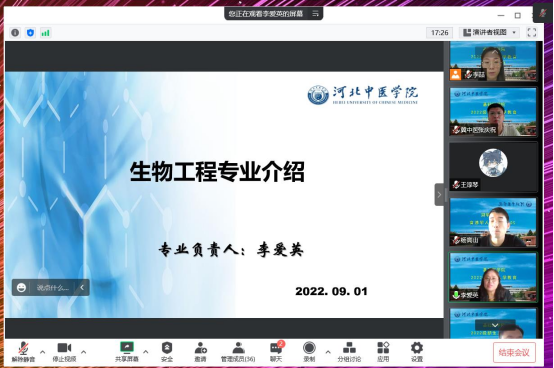Enter full screen mode icon

(532, 32)
